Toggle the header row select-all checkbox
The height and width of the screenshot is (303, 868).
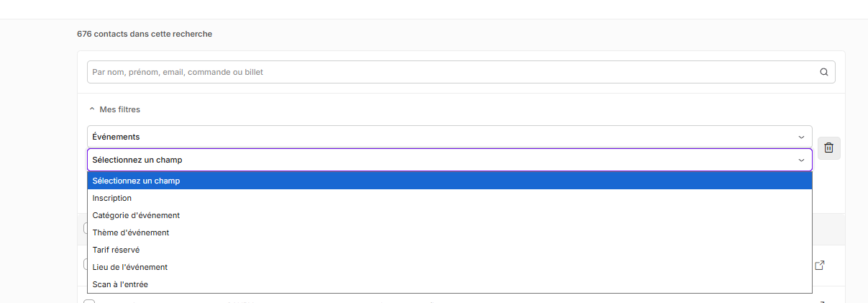(x=85, y=228)
